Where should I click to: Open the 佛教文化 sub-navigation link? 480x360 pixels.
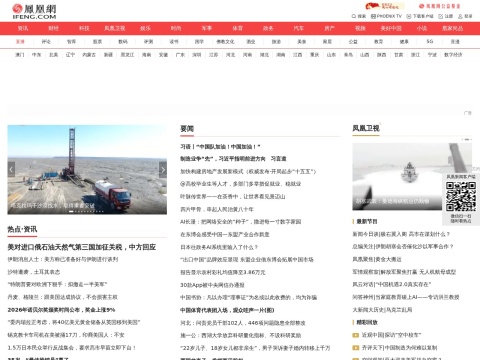click(225, 42)
